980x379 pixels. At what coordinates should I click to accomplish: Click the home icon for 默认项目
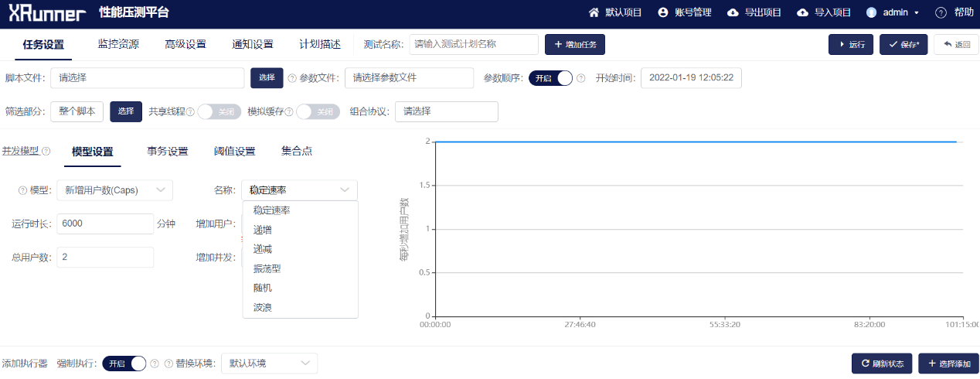coord(594,12)
